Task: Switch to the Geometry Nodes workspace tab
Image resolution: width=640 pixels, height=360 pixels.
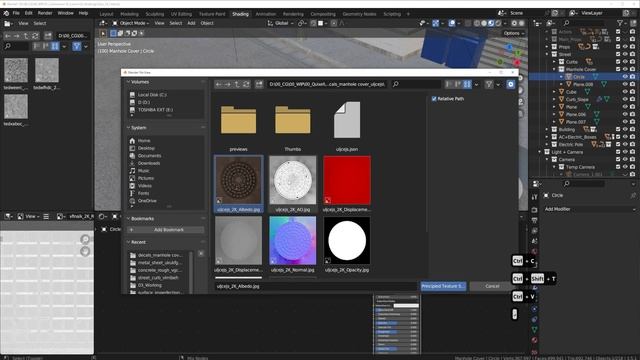Action: (359, 14)
